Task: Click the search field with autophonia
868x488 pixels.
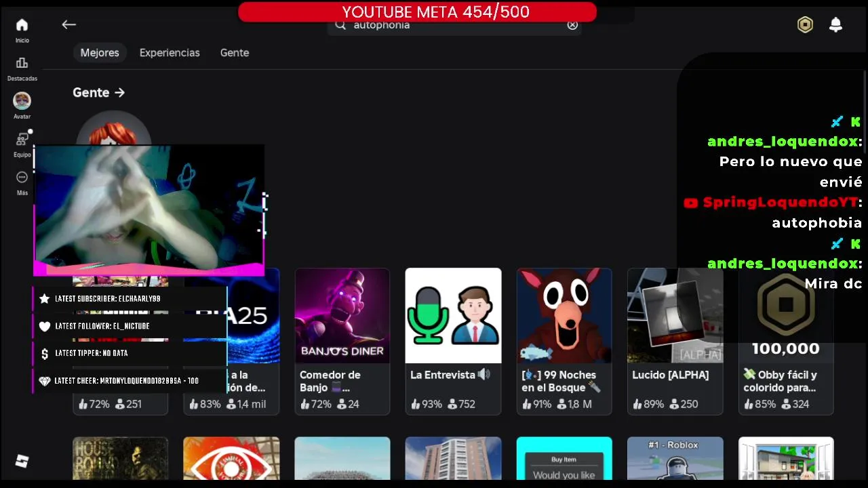Action: [454, 25]
